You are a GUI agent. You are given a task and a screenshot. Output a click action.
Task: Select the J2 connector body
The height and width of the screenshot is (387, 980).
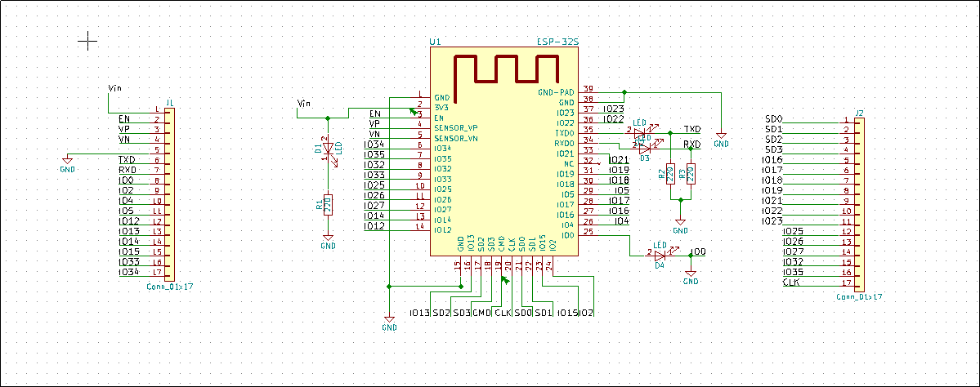click(x=860, y=205)
